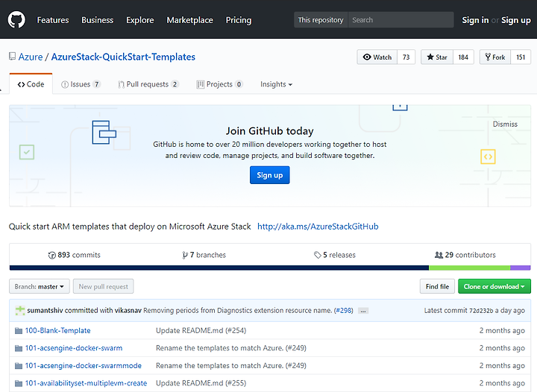537x392 pixels.
Task: Click the Find file button
Action: click(437, 286)
